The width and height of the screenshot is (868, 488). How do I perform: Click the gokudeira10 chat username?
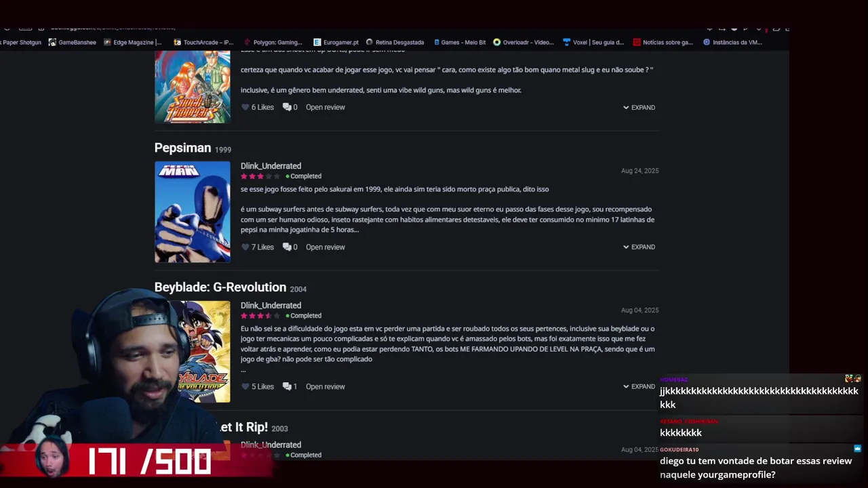coord(679,449)
